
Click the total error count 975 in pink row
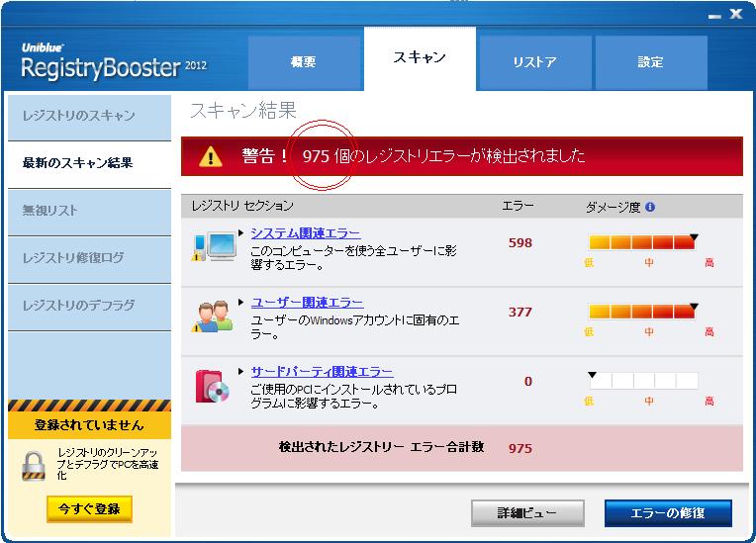[x=520, y=449]
